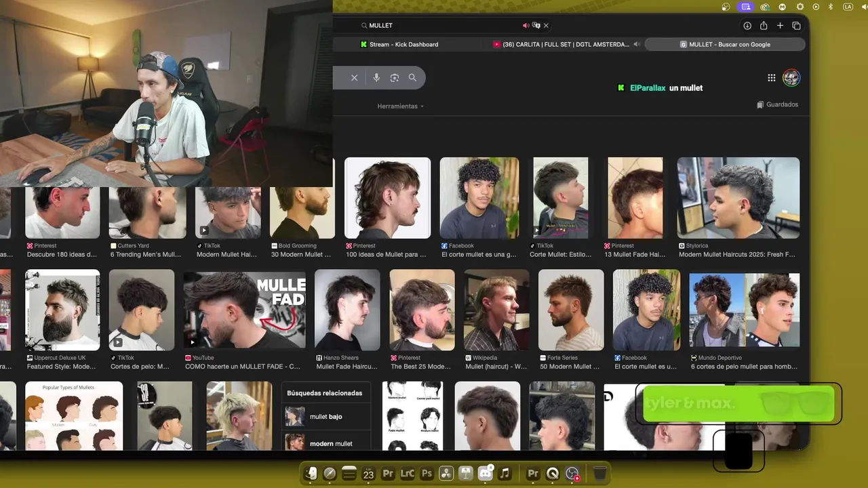Open Pinterest The Best 25 Modern image
The height and width of the screenshot is (488, 868).
[x=421, y=310]
